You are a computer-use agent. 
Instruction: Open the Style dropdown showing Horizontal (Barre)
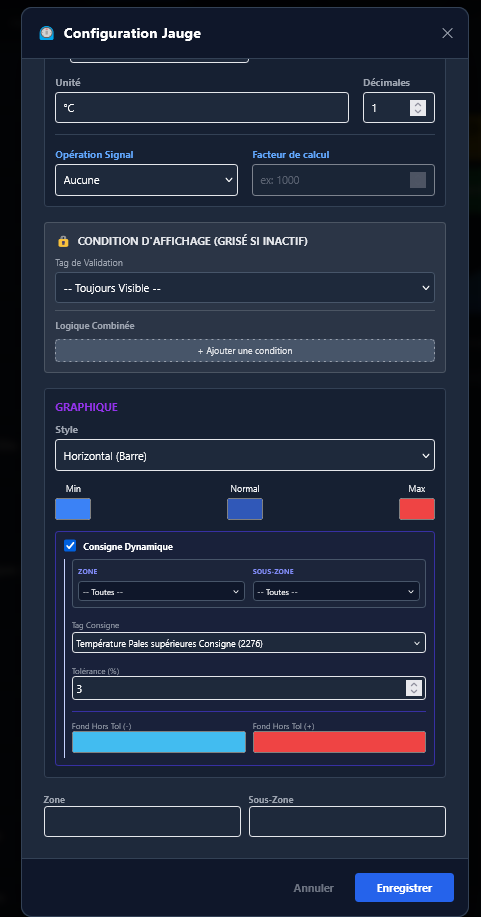(245, 455)
